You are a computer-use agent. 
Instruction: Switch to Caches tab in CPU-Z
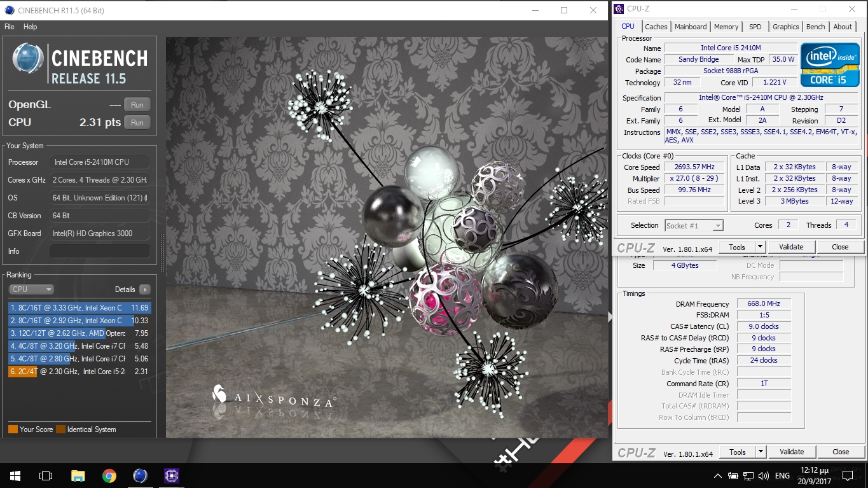point(656,27)
